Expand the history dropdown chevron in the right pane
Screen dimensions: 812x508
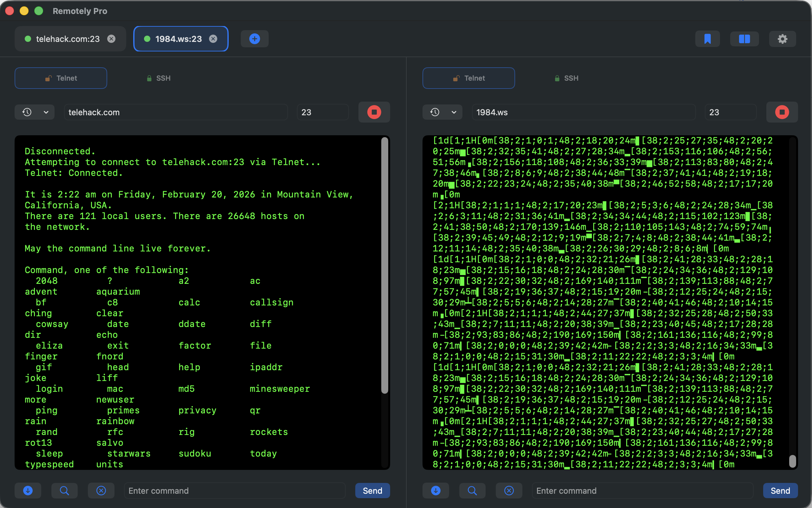pyautogui.click(x=454, y=112)
